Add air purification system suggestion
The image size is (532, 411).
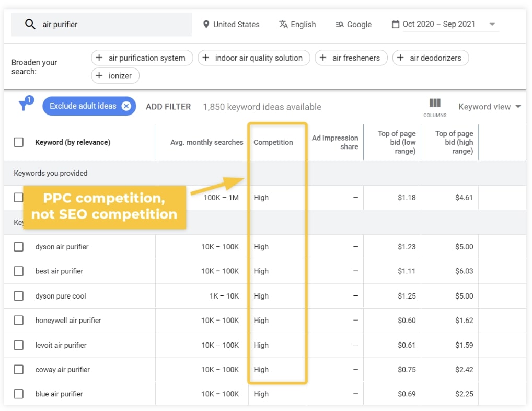(x=142, y=58)
